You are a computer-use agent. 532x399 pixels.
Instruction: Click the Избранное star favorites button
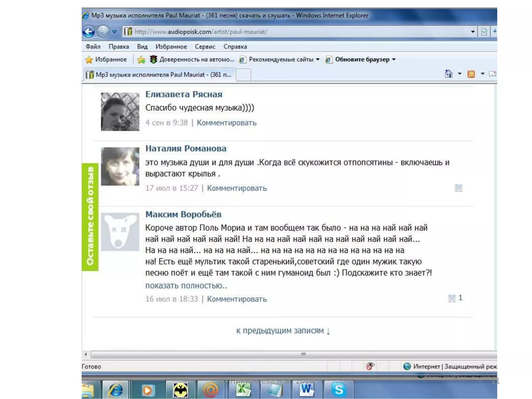click(x=106, y=59)
